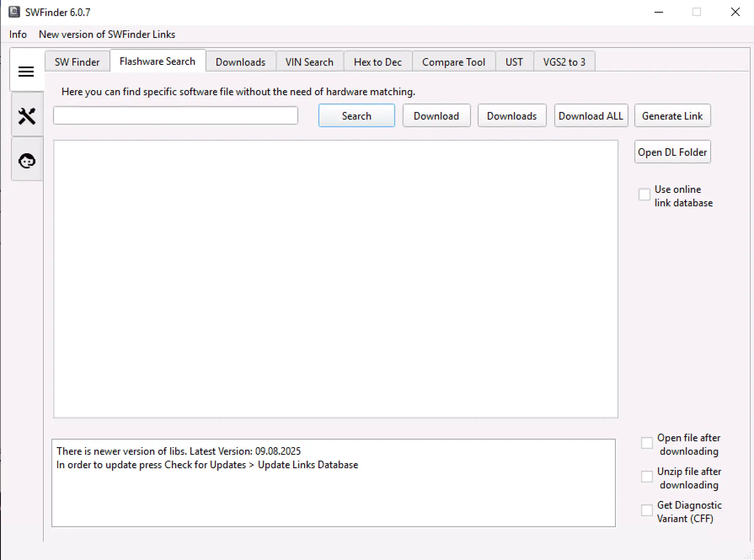Click the SWFinder app icon in title bar
This screenshot has height=560, width=754.
(x=14, y=12)
